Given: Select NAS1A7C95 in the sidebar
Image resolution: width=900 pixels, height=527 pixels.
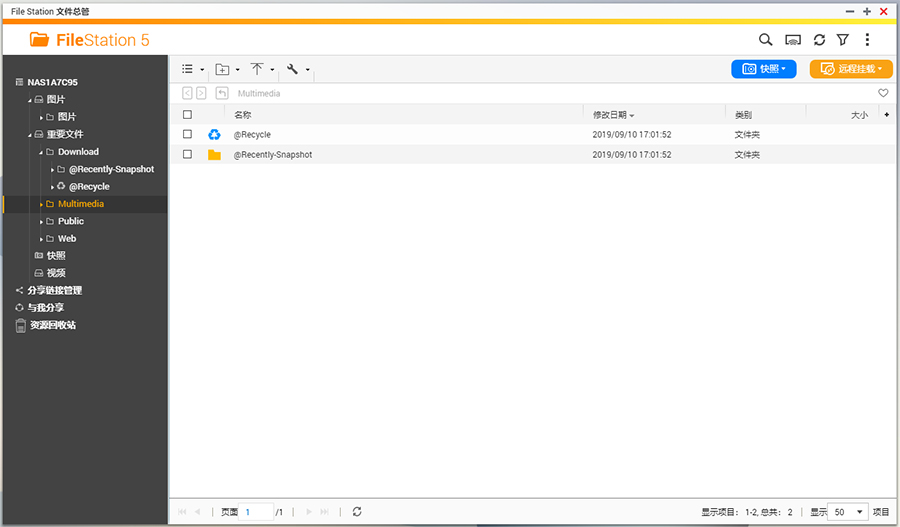Looking at the screenshot, I should click(x=52, y=82).
